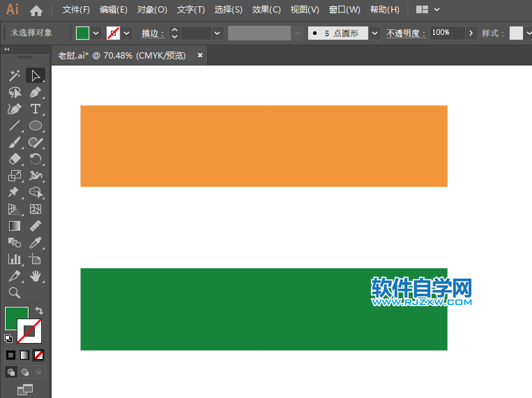Viewport: 532px width, 398px height.
Task: Click the Home icon in top bar
Action: point(36,10)
